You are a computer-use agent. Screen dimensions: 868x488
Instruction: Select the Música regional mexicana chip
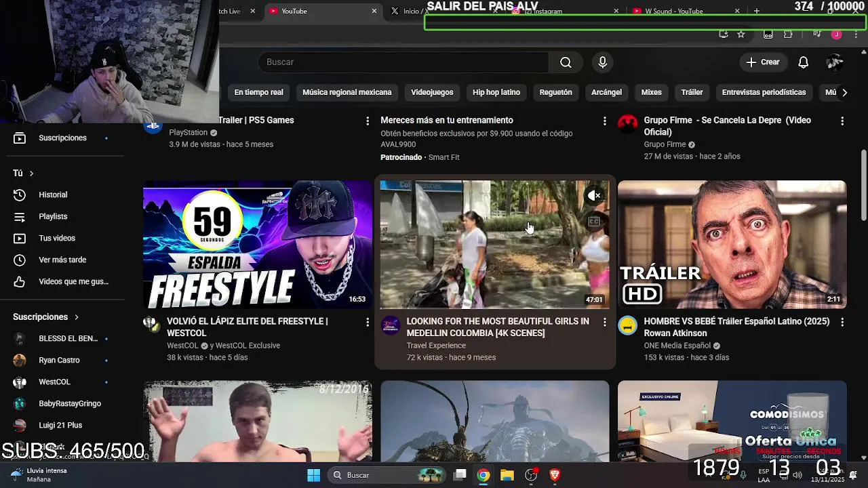click(x=347, y=92)
